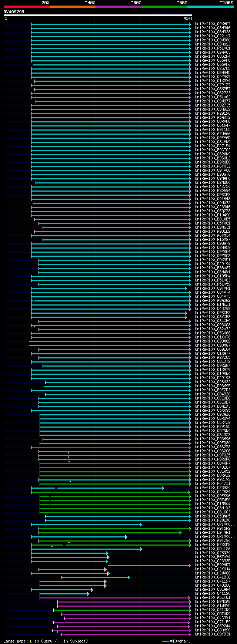
Task: Open hit UniRef100_B9SWL2
Action: click(x=213, y=158)
